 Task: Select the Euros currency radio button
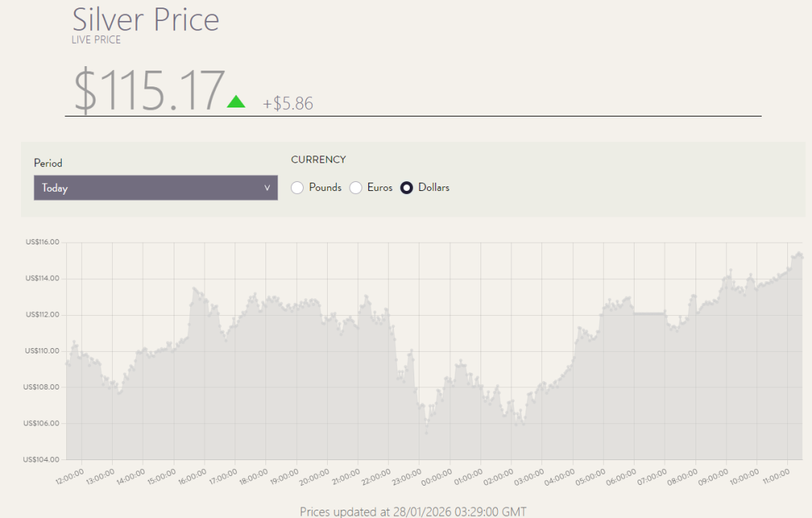(x=356, y=188)
